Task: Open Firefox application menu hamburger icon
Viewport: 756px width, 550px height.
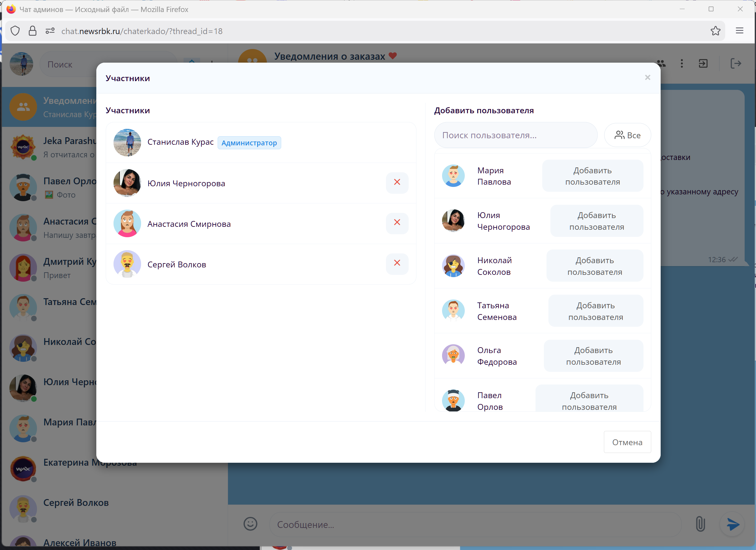Action: point(739,31)
